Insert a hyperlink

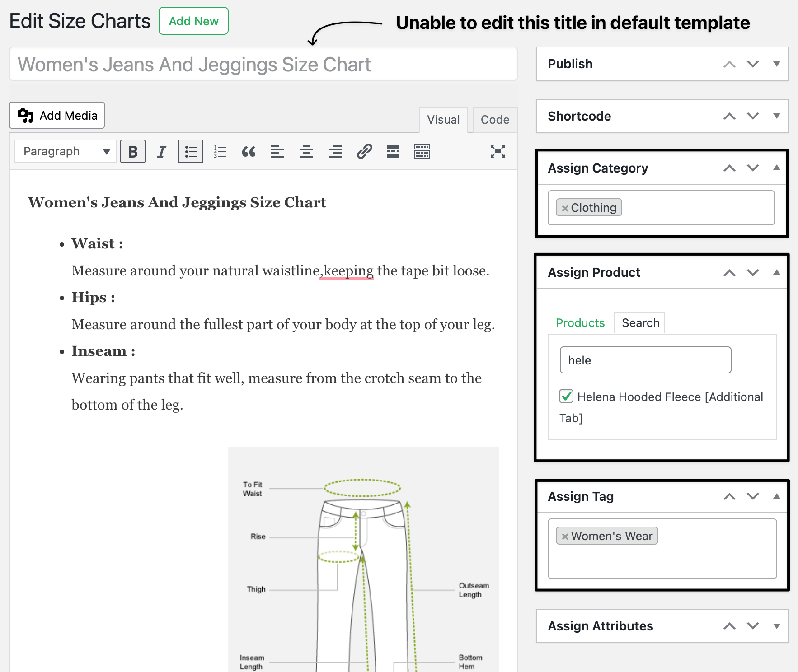364,151
